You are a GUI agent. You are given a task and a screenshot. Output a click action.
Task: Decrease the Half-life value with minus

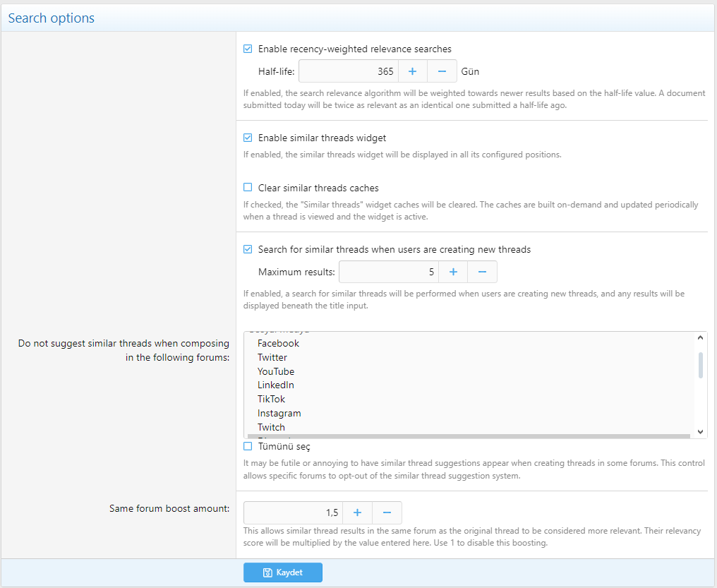[x=442, y=71]
